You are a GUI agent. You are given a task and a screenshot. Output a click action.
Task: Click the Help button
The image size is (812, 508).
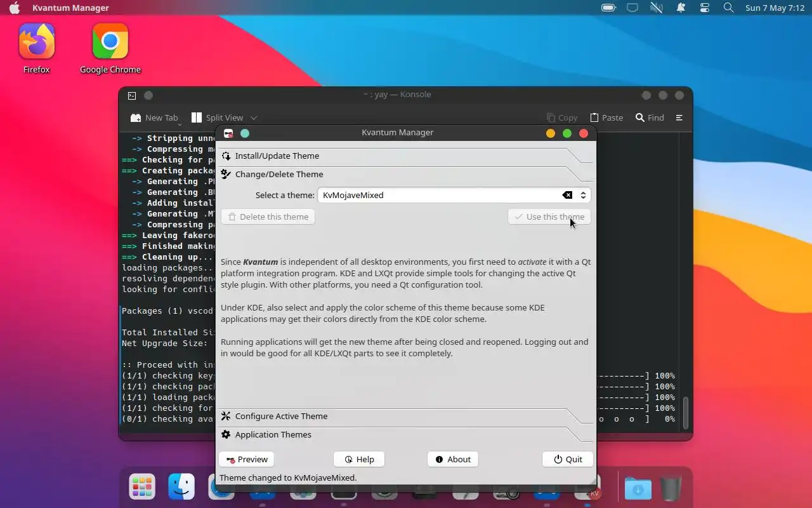tap(359, 459)
